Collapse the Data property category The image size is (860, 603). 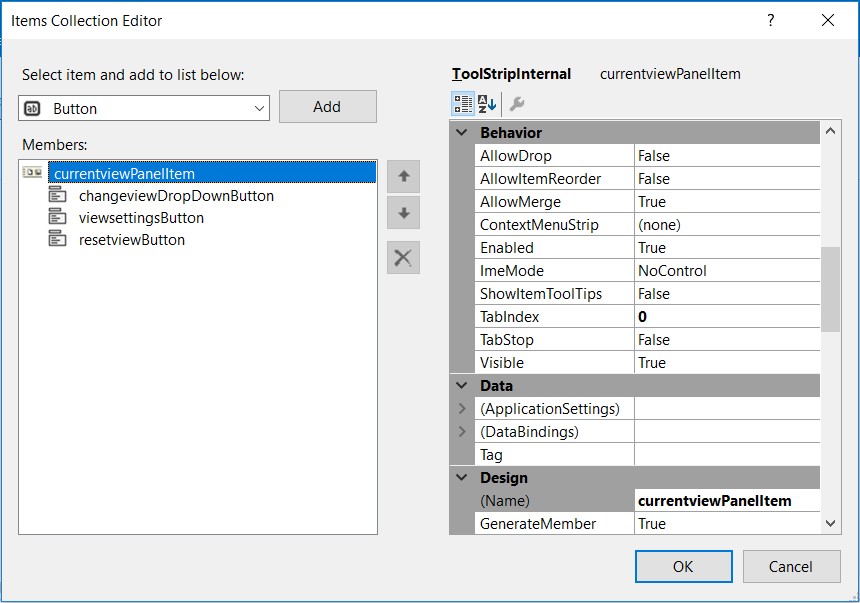point(461,385)
